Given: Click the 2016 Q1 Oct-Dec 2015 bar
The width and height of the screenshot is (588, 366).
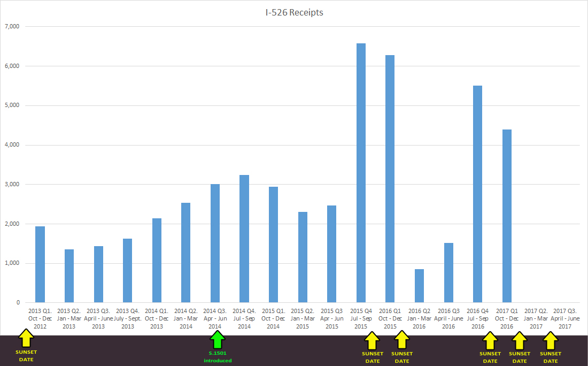Looking at the screenshot, I should [x=390, y=179].
